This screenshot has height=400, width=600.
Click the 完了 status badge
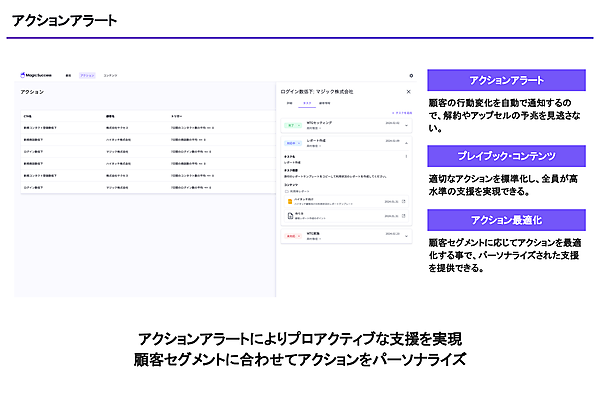tap(291, 125)
